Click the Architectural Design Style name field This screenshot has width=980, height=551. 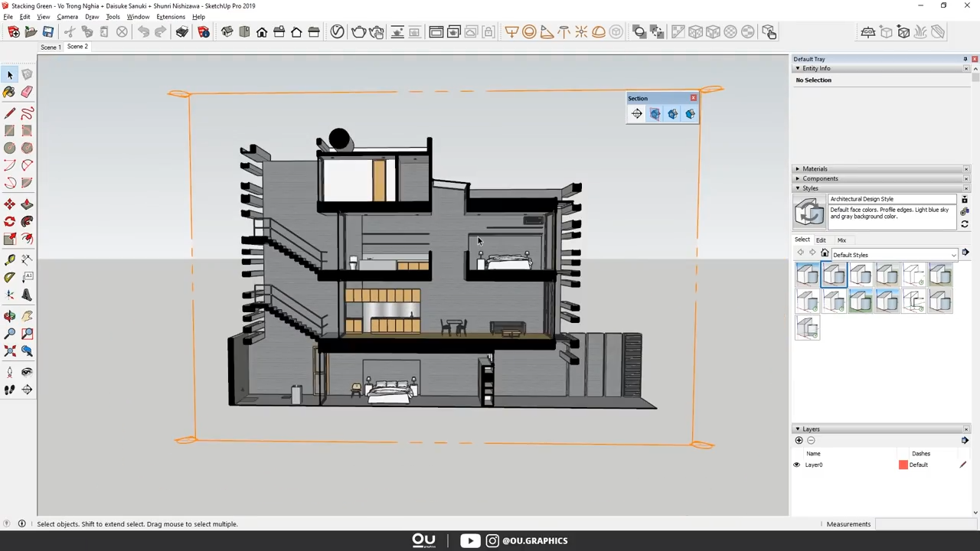(x=892, y=199)
